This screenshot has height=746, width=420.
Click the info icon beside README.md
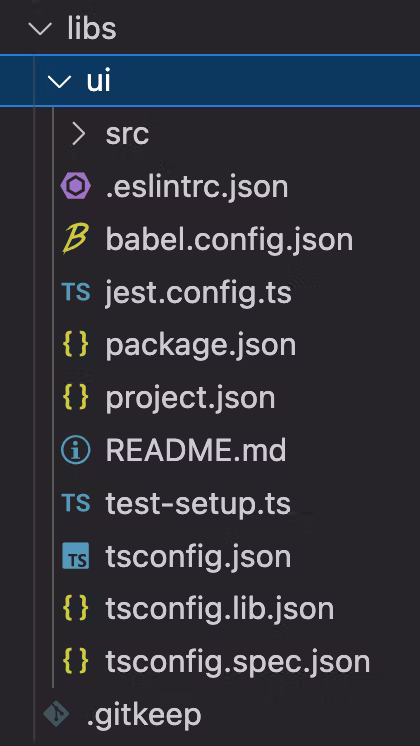coord(76,450)
